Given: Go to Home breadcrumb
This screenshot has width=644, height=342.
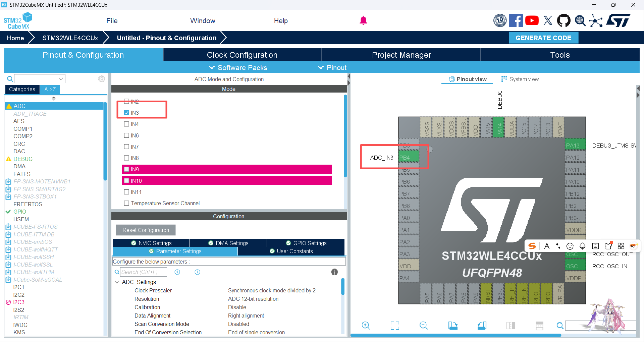Looking at the screenshot, I should (x=15, y=38).
